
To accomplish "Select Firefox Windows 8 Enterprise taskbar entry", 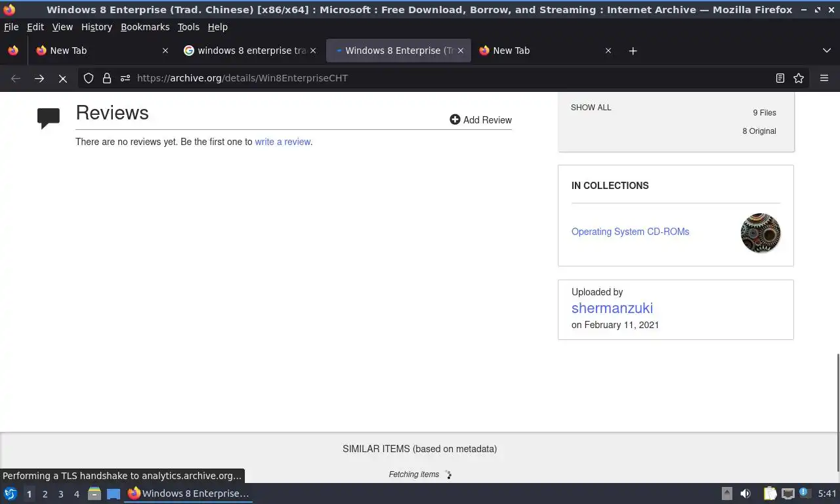I will [189, 493].
